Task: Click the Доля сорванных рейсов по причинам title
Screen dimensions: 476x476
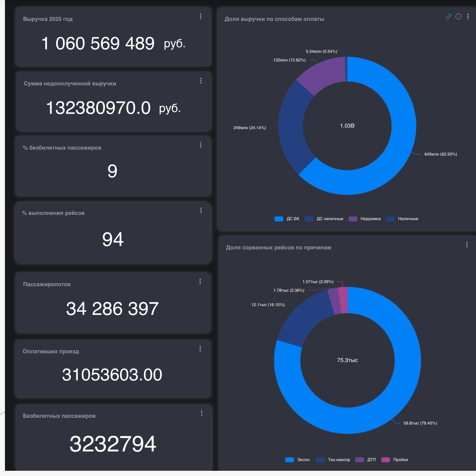Action: [278, 248]
